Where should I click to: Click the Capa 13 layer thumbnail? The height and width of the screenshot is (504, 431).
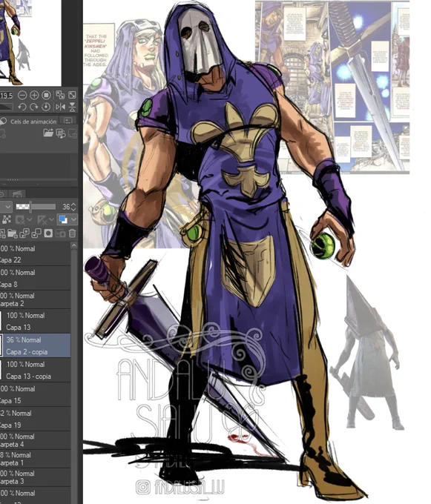(x=1, y=321)
